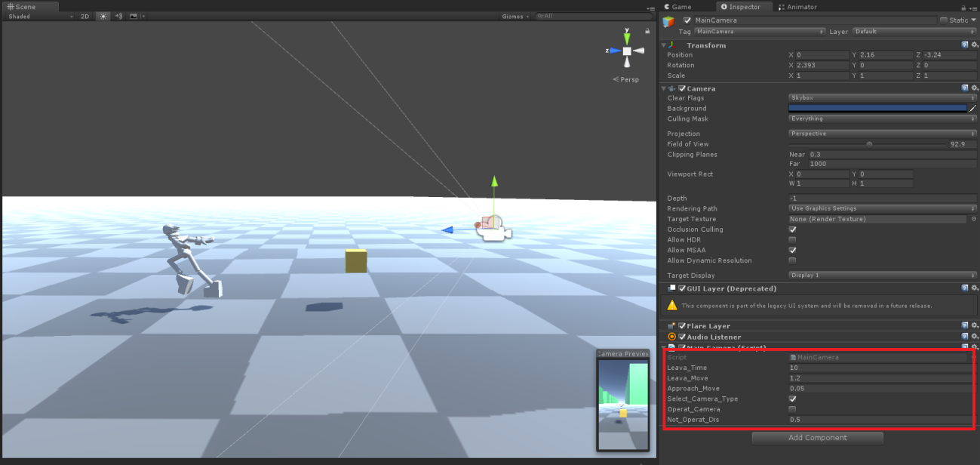The width and height of the screenshot is (980, 465).
Task: Toggle scene audio speaker icon
Action: [x=118, y=16]
